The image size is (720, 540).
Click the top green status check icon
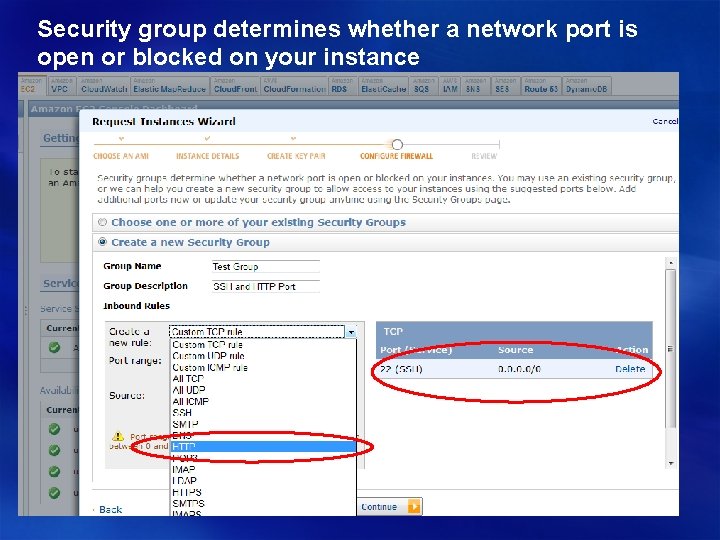(54, 347)
